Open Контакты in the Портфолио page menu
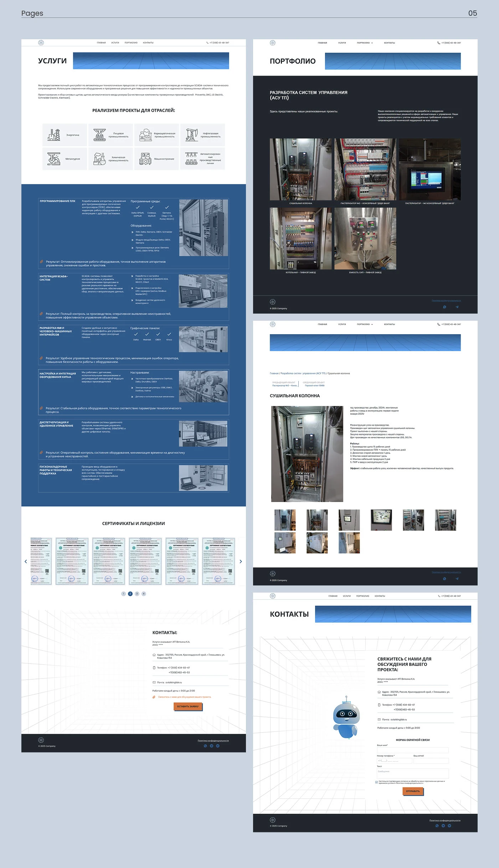The height and width of the screenshot is (868, 499). click(x=390, y=43)
